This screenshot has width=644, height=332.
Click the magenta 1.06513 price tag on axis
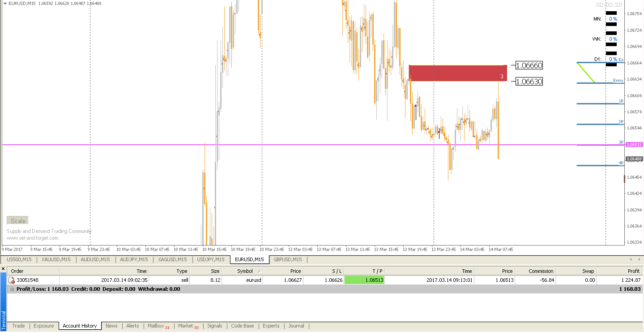pyautogui.click(x=635, y=145)
